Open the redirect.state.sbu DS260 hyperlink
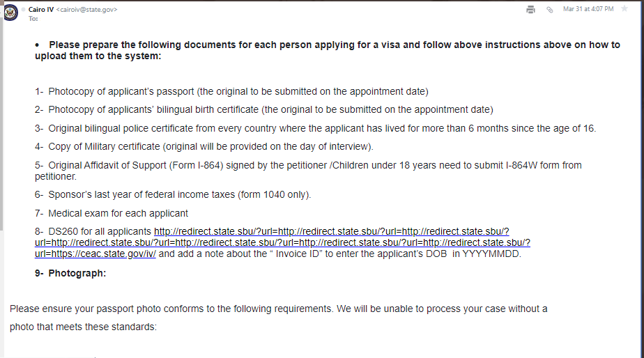The width and height of the screenshot is (644, 358). (x=282, y=242)
